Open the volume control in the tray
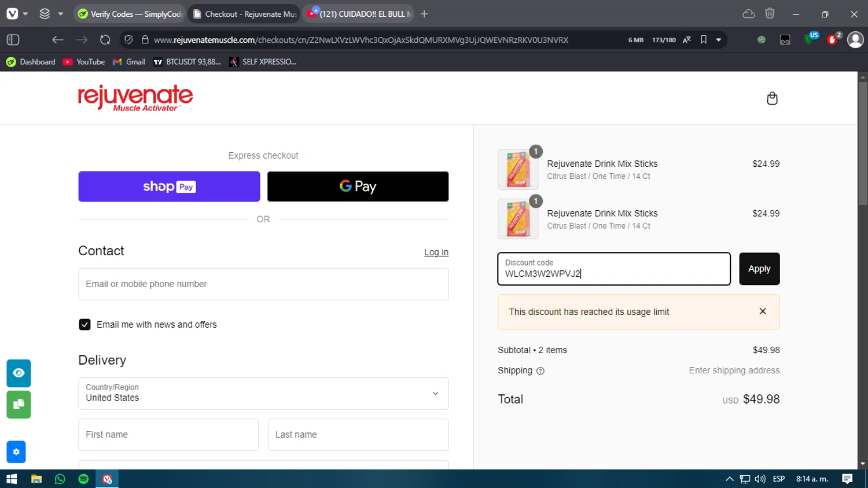This screenshot has width=868, height=488. coord(760,479)
